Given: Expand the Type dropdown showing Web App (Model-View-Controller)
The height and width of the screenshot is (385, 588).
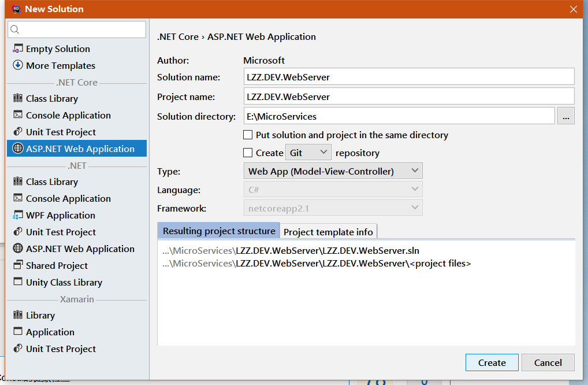Looking at the screenshot, I should pos(333,171).
